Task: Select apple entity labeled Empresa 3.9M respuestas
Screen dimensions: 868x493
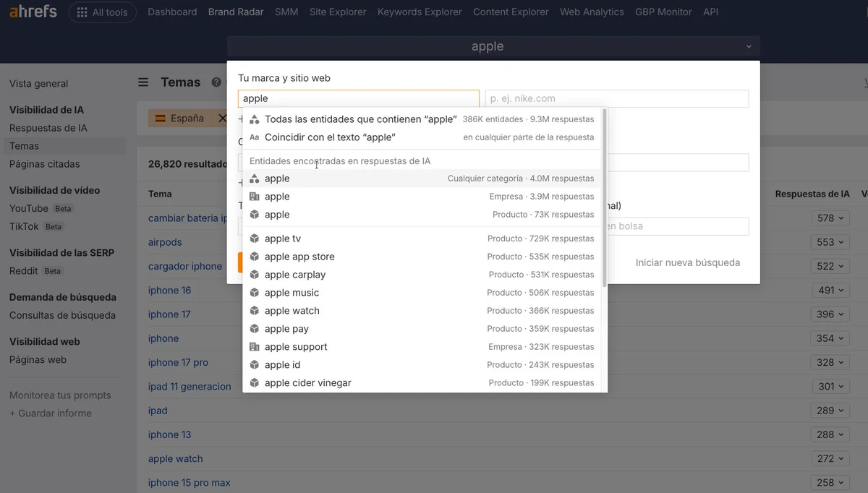Action: pos(422,197)
